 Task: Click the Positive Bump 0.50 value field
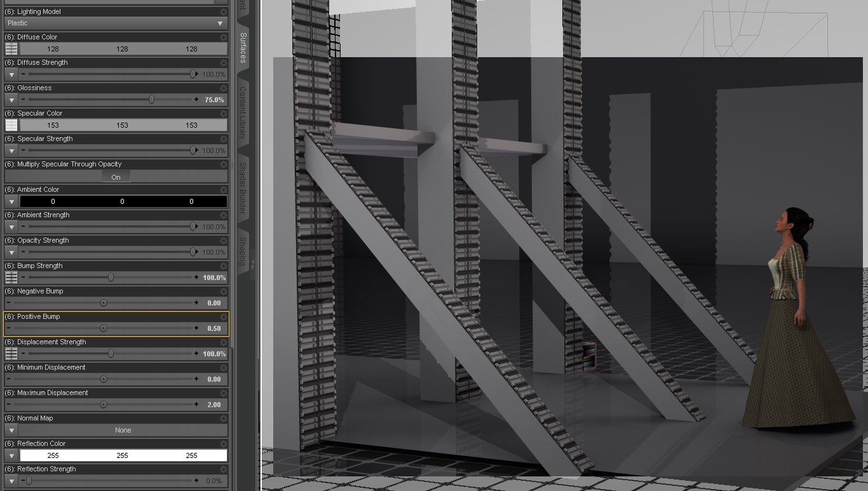(214, 328)
